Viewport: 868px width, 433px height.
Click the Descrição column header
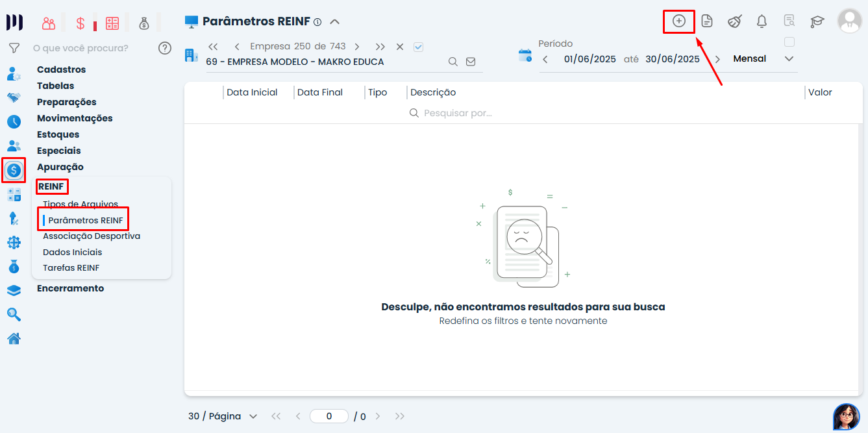click(433, 92)
